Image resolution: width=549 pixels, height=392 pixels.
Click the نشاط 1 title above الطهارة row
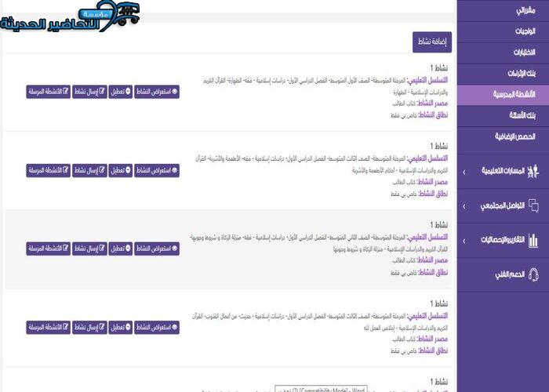pos(439,67)
